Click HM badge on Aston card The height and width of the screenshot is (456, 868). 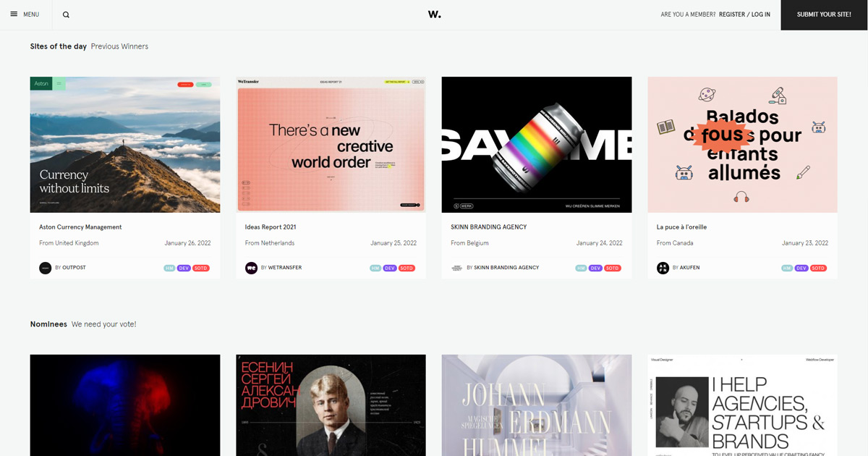point(169,268)
